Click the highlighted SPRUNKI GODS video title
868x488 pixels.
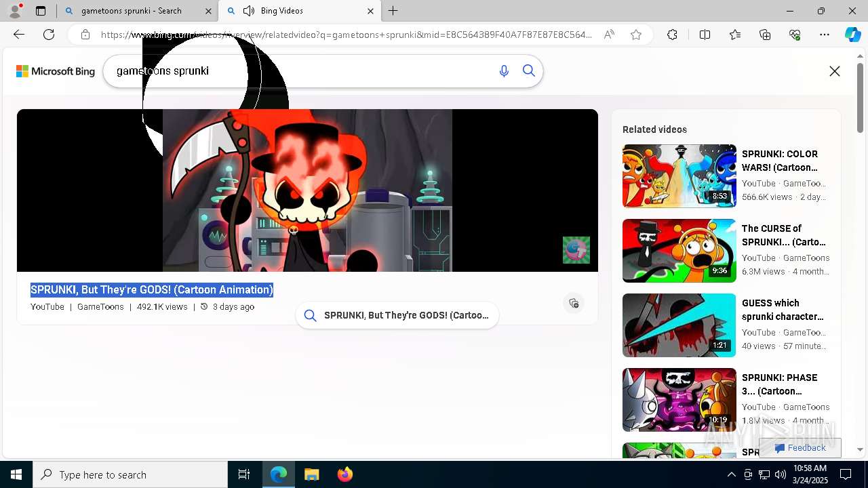pos(152,289)
